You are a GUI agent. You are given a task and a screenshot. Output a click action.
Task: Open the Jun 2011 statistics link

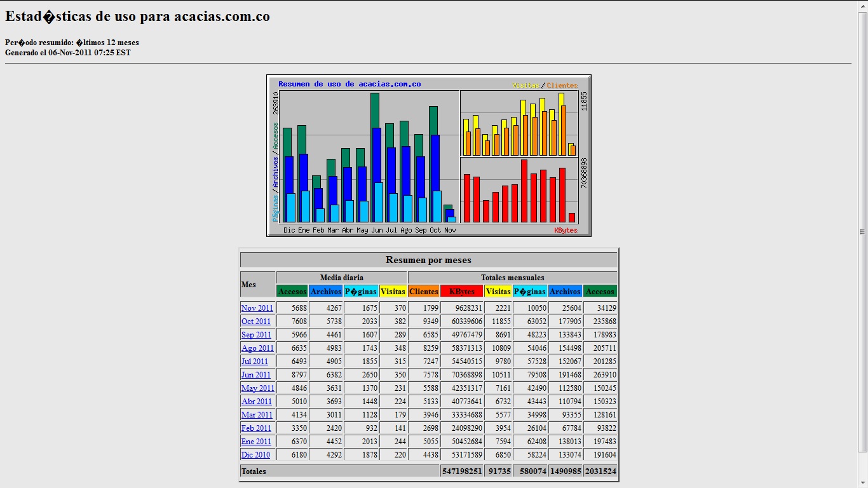point(255,375)
